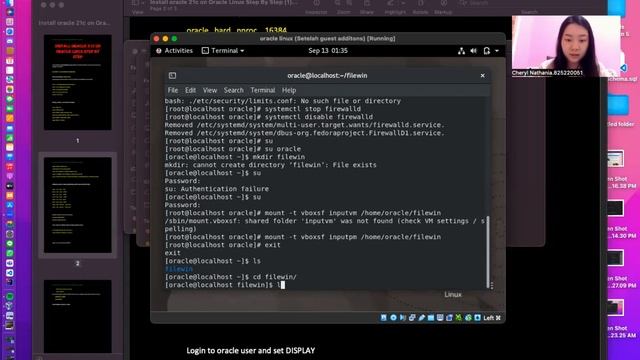Click the Preview Inspector toolbar item
640x360 pixels.
coord(316,7)
